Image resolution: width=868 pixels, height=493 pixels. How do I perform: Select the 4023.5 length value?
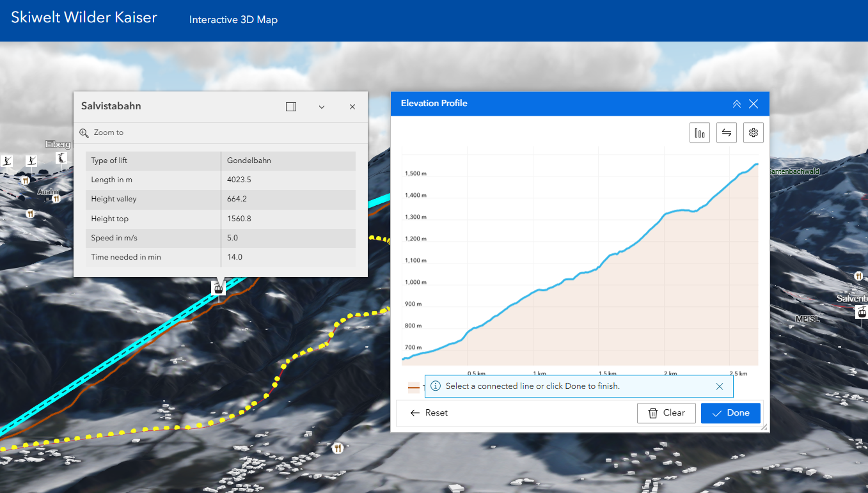point(239,180)
